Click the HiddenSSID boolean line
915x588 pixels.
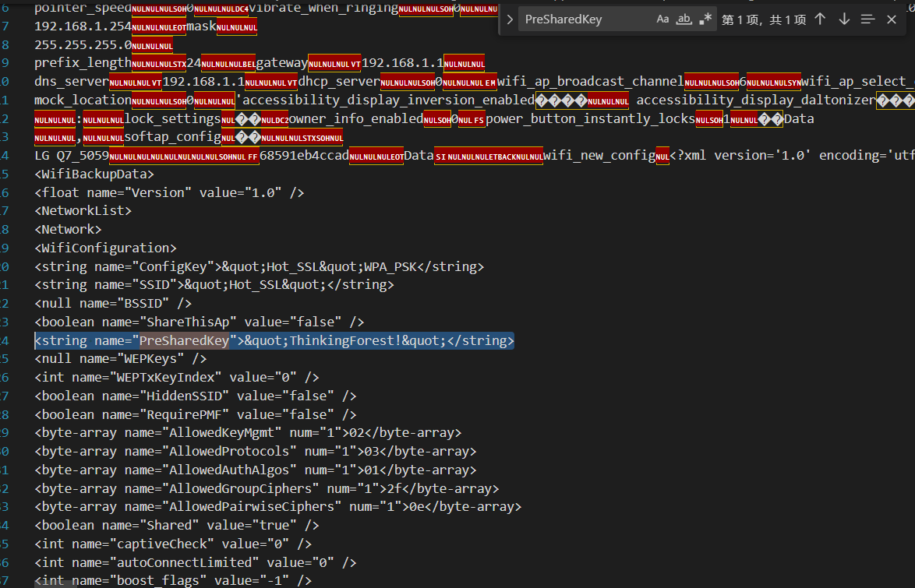pyautogui.click(x=196, y=396)
